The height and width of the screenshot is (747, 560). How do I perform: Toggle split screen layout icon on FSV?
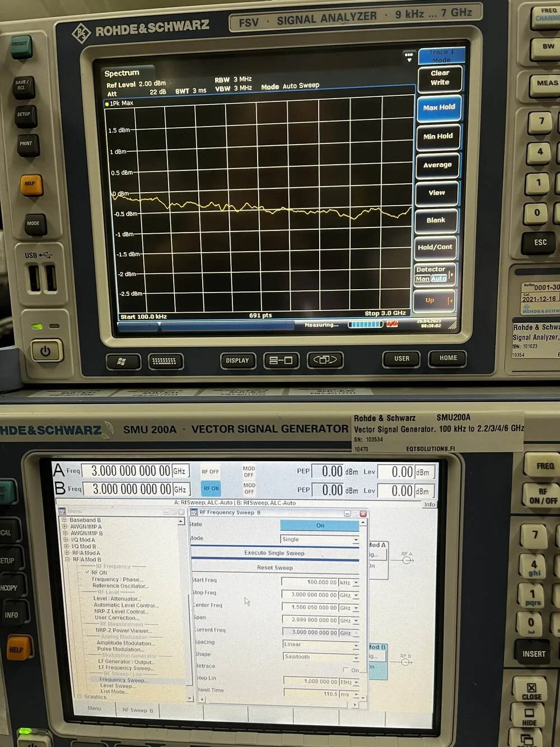coord(281,360)
